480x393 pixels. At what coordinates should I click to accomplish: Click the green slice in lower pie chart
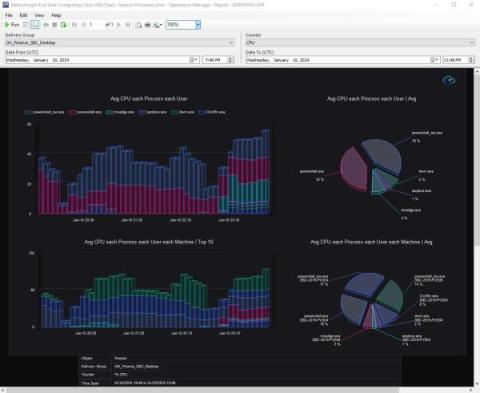[391, 295]
